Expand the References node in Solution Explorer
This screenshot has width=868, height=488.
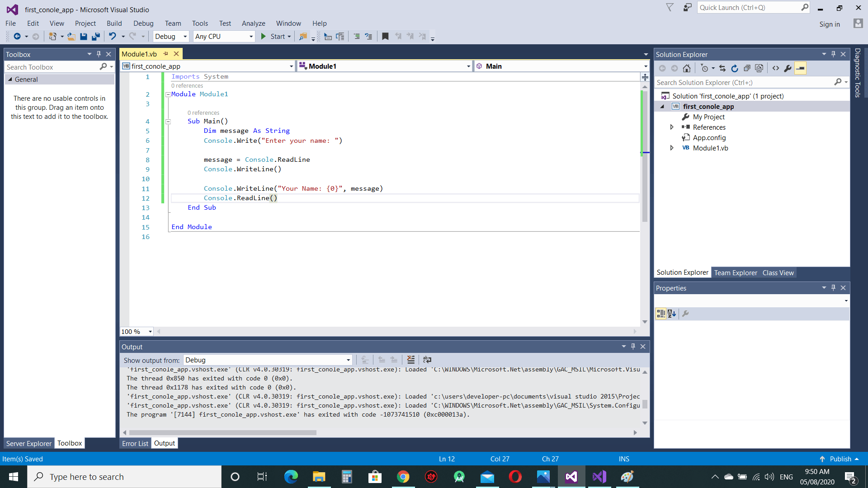[672, 127]
